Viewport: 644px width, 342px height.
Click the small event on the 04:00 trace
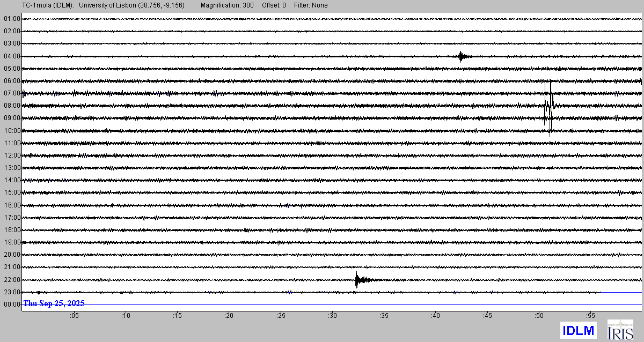pos(461,56)
